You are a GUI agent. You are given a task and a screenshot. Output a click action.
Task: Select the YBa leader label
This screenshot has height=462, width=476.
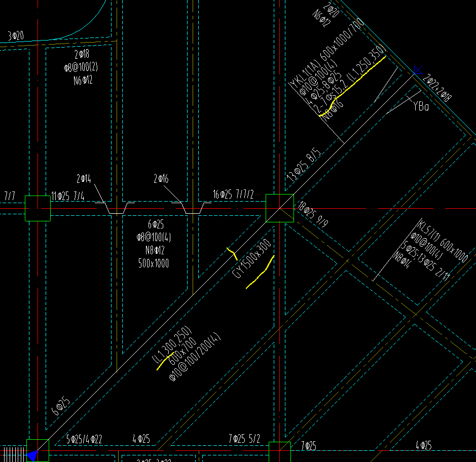(421, 106)
